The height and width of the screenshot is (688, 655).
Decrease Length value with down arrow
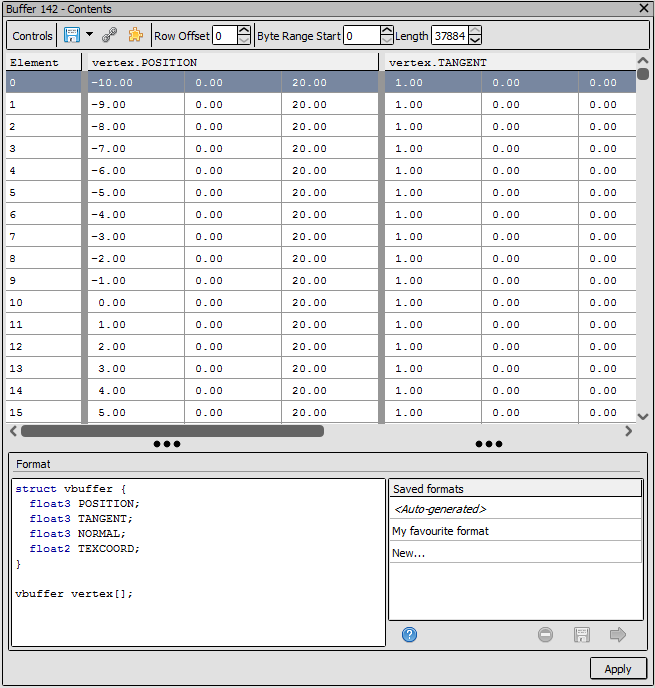pos(475,40)
